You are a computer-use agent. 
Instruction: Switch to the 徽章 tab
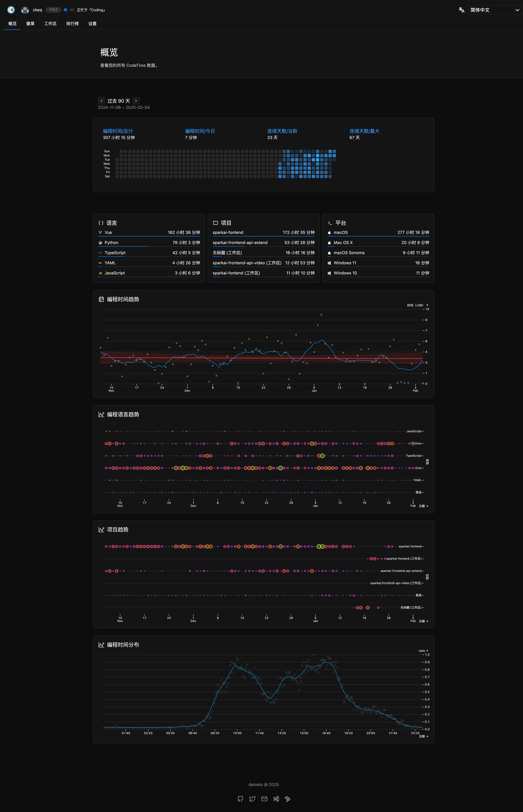click(x=30, y=23)
